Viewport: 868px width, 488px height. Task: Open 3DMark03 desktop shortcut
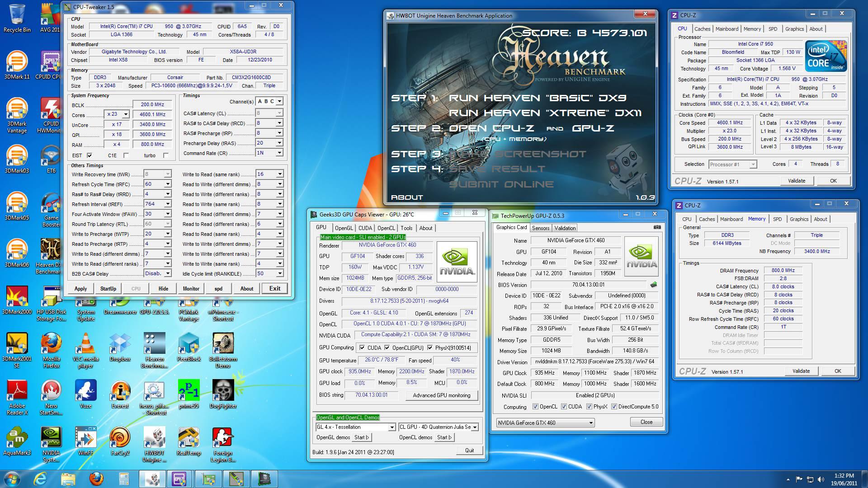17,159
